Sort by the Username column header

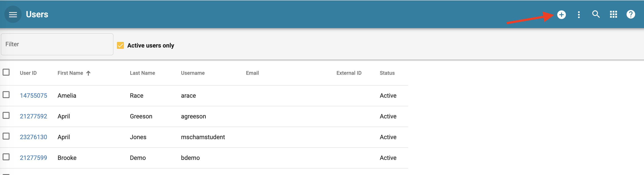coord(193,73)
